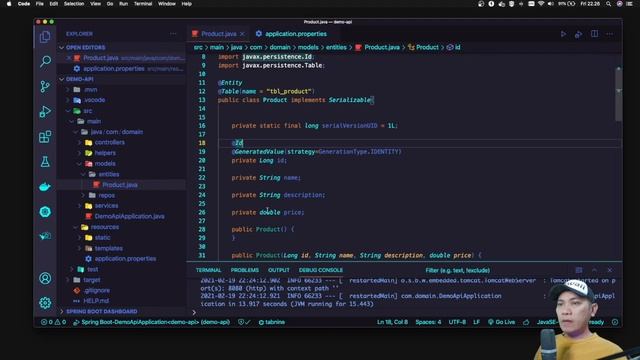Click Spring Boot-DemoApiApplication launch status
This screenshot has width=640, height=360.
151,322
